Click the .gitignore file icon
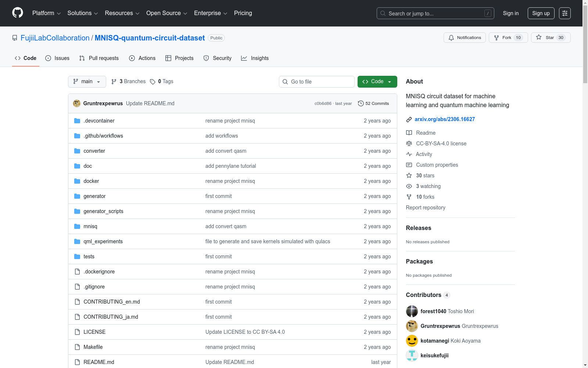Viewport: 588px width, 368px height. pos(77,287)
